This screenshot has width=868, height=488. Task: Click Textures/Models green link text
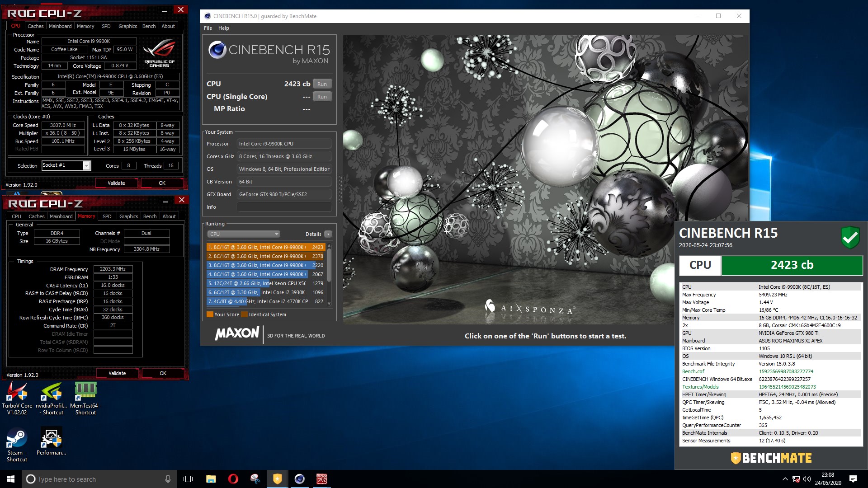tap(700, 387)
